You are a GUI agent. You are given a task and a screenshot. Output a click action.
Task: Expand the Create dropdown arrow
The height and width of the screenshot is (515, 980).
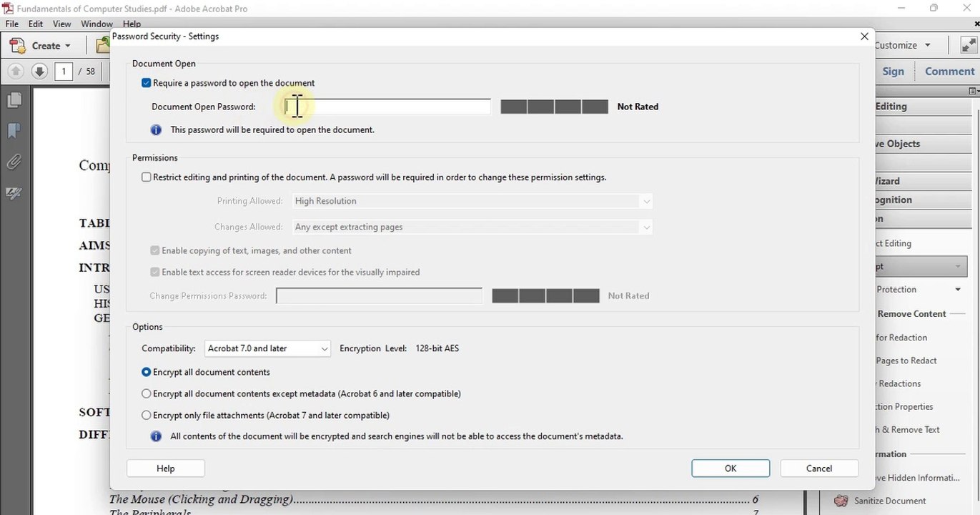pos(68,46)
